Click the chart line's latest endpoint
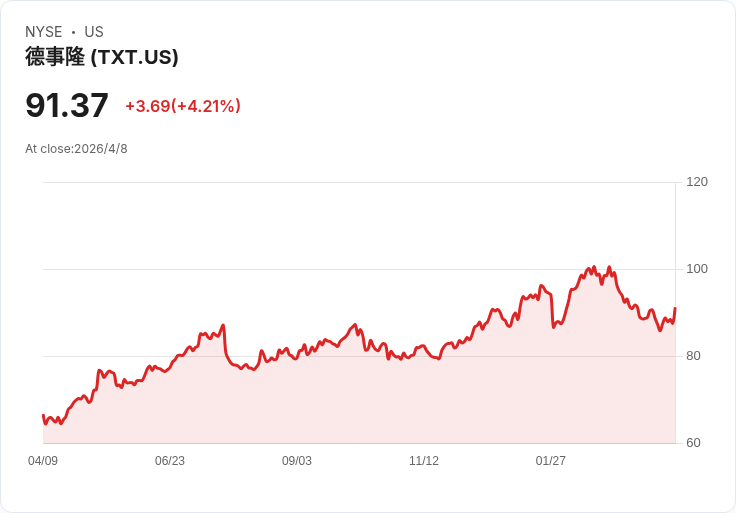The height and width of the screenshot is (513, 736). 675,308
